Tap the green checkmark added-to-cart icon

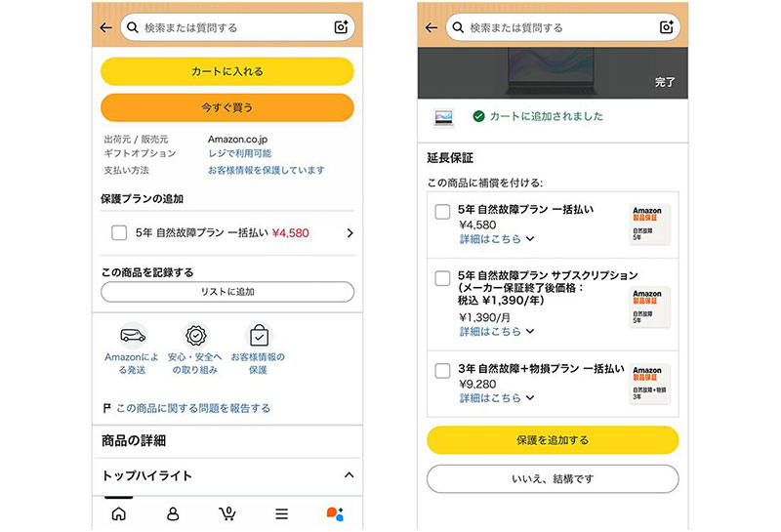[478, 116]
